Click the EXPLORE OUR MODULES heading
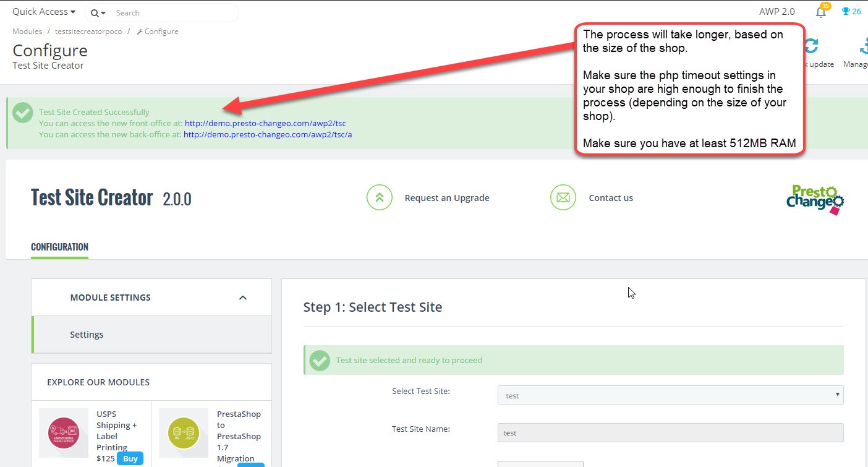This screenshot has width=868, height=467. coord(98,382)
